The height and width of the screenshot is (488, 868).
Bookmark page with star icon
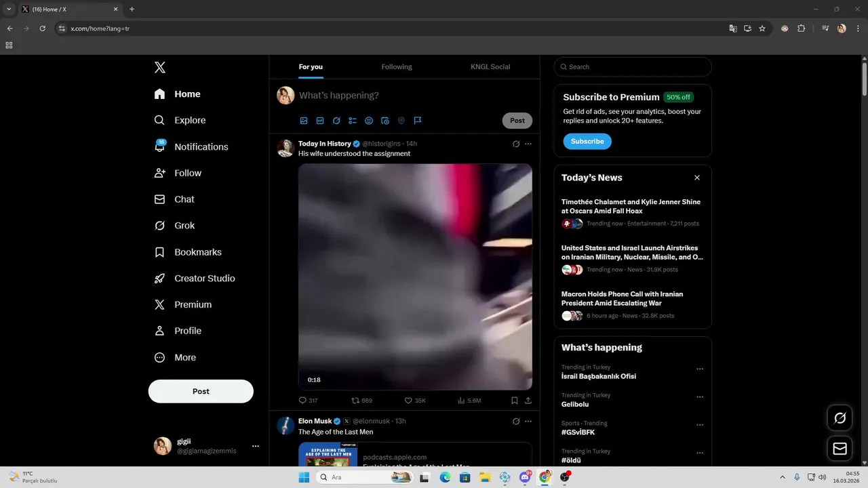pos(762,28)
